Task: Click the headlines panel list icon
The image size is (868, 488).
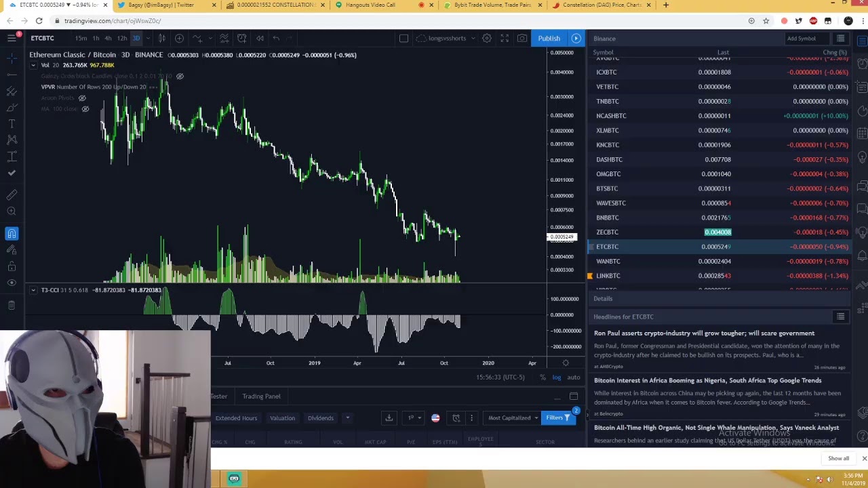Action: point(840,317)
